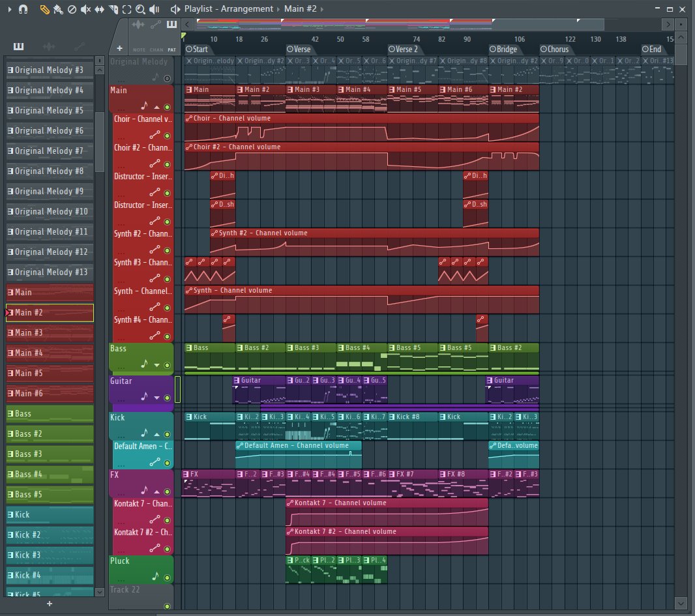The width and height of the screenshot is (695, 616).
Task: Mute the Pluck track
Action: pos(167,578)
